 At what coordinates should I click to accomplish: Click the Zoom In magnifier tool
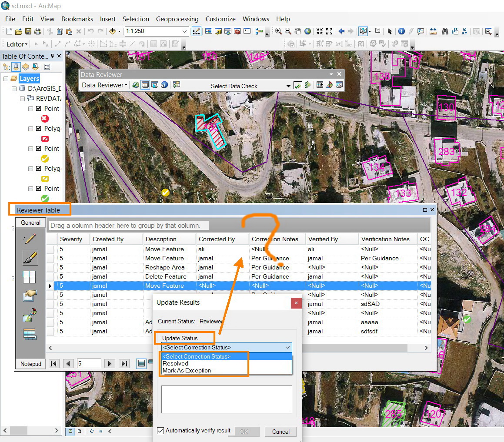(278, 31)
